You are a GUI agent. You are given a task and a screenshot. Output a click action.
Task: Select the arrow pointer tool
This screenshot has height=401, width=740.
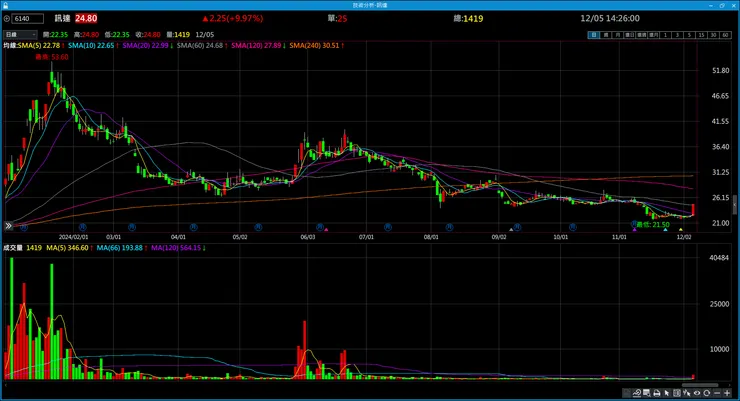[x=666, y=393]
